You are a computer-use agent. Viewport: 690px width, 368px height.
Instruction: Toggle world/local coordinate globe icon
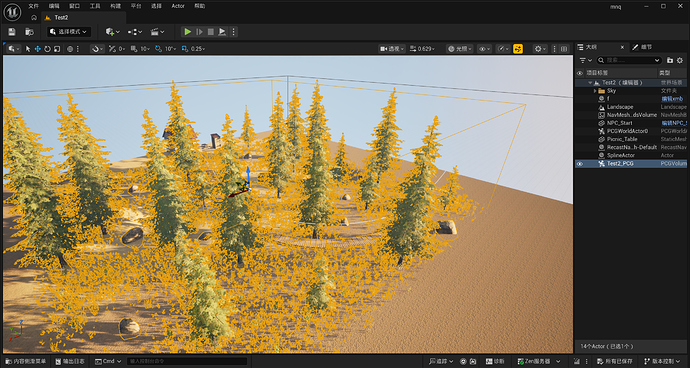pos(70,49)
